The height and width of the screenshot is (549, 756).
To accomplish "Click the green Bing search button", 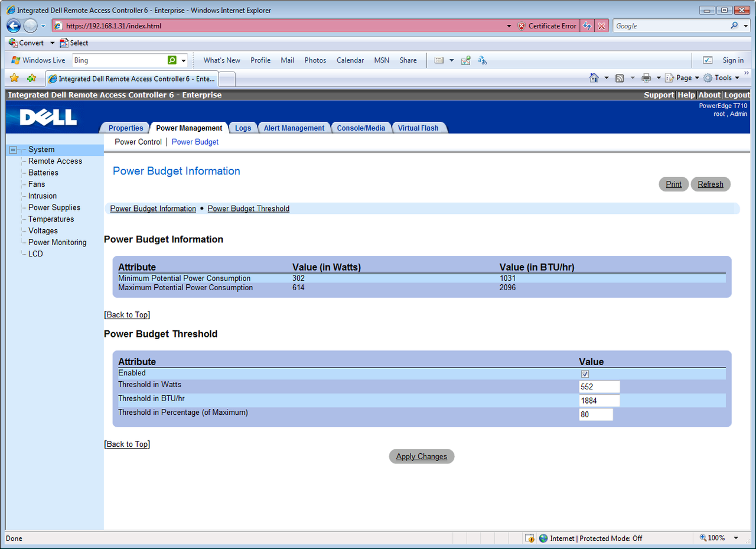I will tap(172, 60).
